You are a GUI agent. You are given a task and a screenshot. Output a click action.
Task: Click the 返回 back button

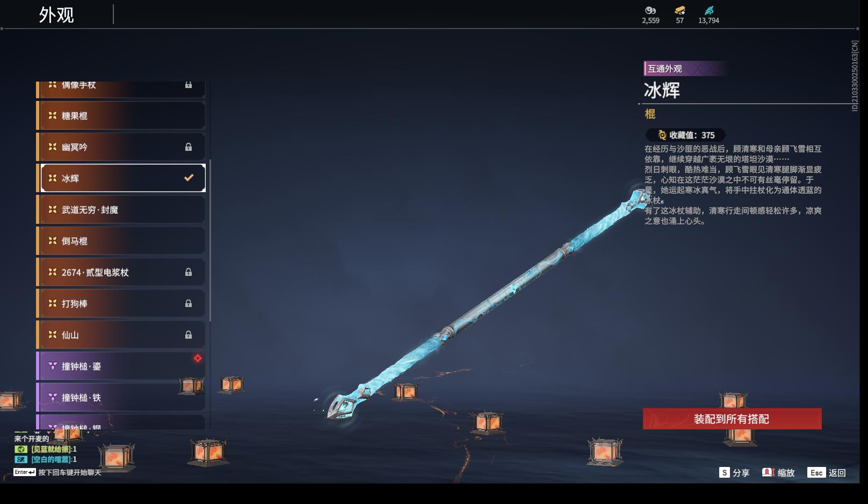pos(827,472)
